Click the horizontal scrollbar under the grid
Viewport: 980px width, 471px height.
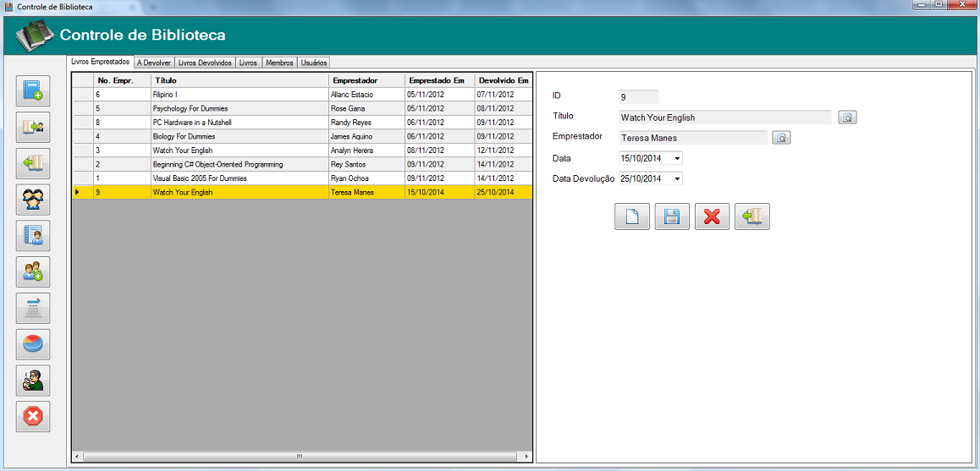[x=302, y=457]
